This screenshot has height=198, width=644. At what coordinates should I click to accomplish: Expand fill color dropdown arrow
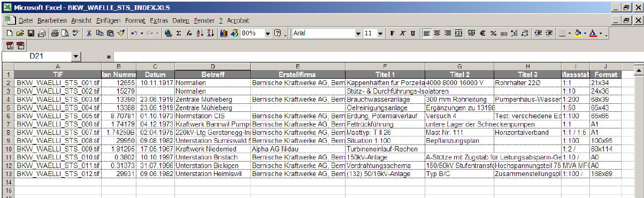tap(585, 33)
